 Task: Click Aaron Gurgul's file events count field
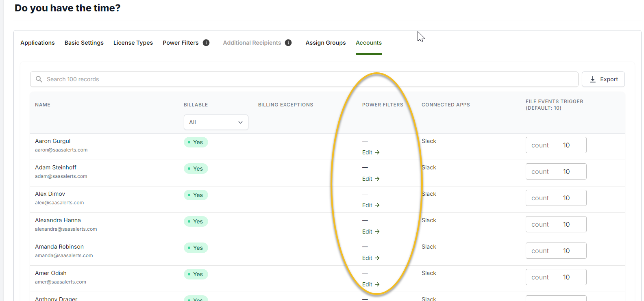coord(556,145)
